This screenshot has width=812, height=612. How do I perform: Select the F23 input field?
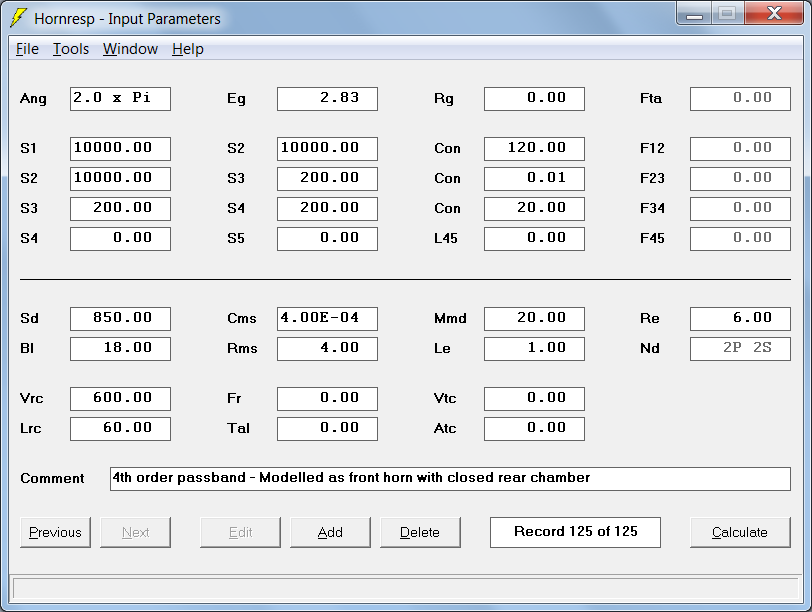point(741,179)
